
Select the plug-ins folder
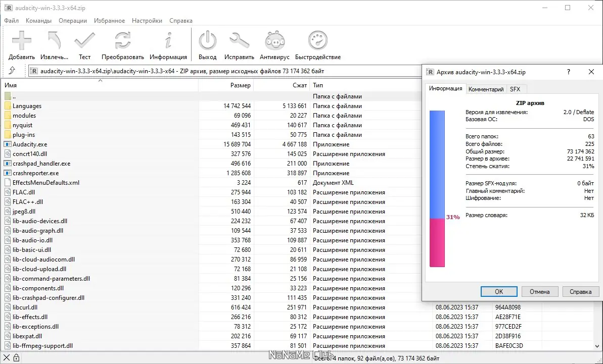pyautogui.click(x=23, y=135)
